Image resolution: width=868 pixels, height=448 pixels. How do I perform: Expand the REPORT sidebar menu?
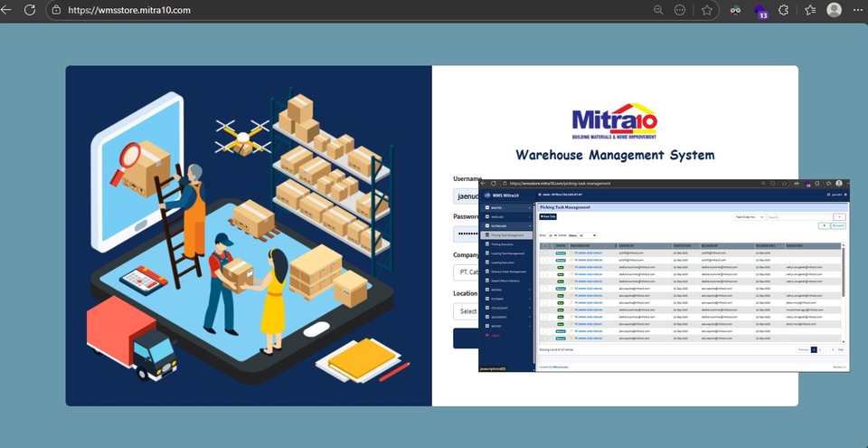pyautogui.click(x=507, y=326)
